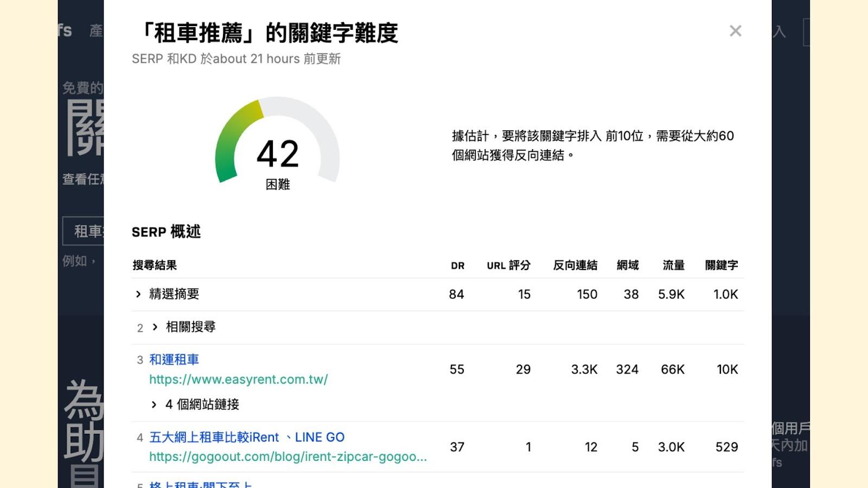The image size is (868, 488).
Task: Open the 和運租車 result title link
Action: click(x=174, y=359)
